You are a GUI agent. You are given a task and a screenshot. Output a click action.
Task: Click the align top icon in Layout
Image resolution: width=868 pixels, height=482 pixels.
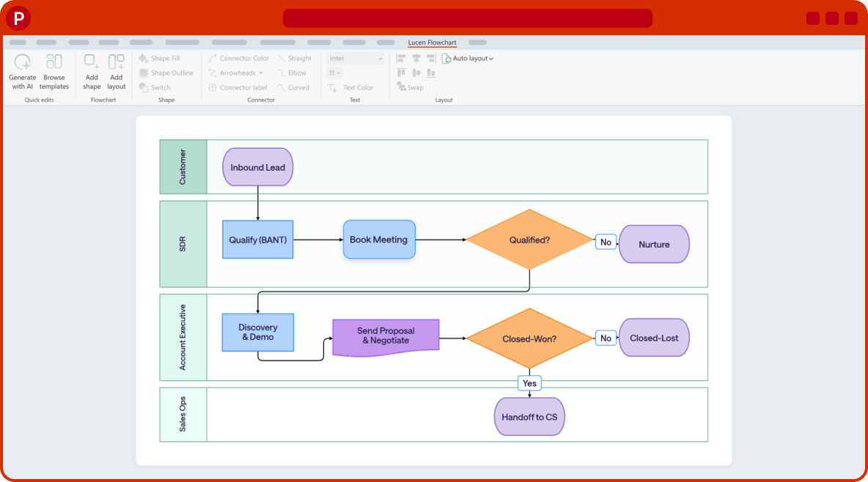(x=401, y=73)
